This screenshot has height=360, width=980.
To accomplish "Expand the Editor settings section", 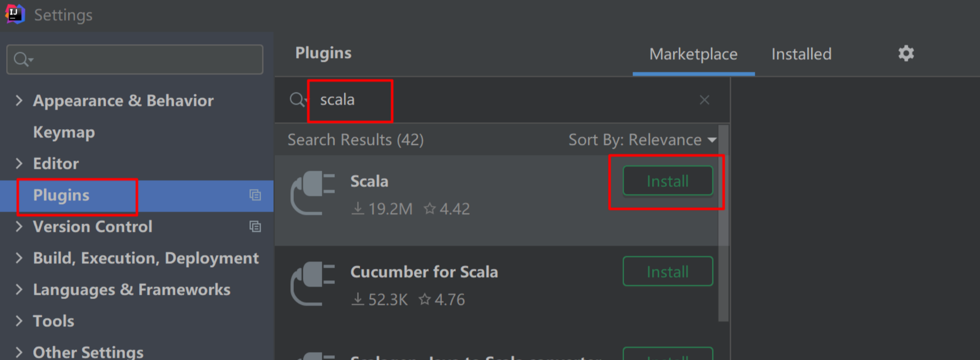I will [x=19, y=163].
